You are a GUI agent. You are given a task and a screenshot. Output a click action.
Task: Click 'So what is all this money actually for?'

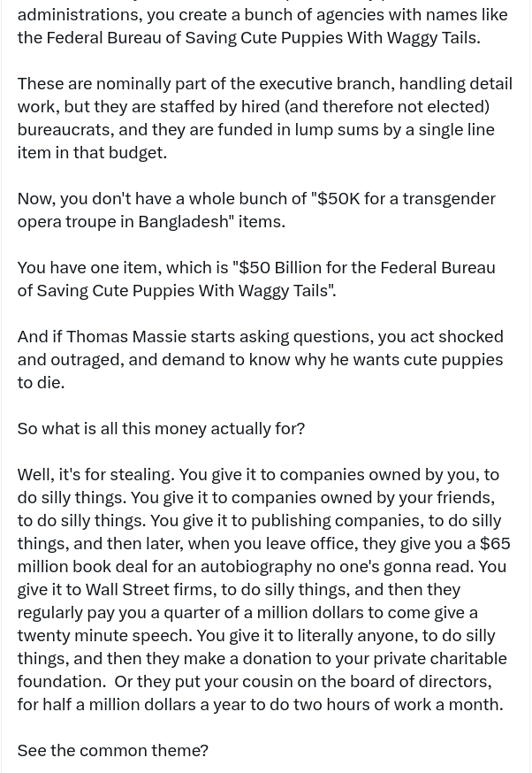161,428
